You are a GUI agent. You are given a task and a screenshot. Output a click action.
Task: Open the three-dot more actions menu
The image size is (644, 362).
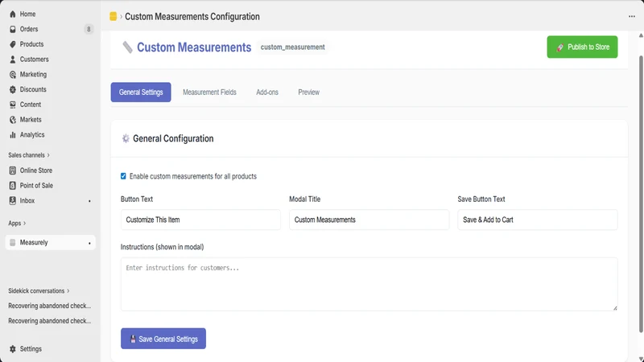click(632, 16)
